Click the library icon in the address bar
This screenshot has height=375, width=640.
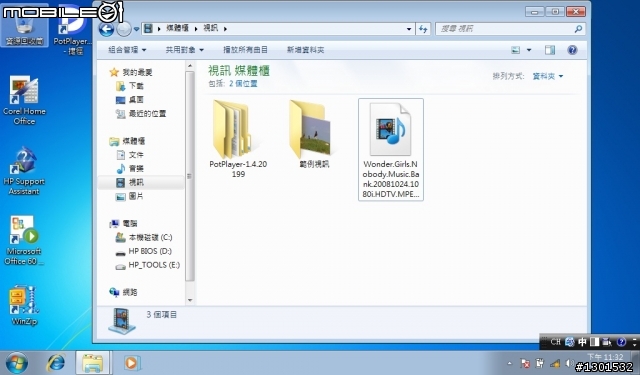[148, 29]
